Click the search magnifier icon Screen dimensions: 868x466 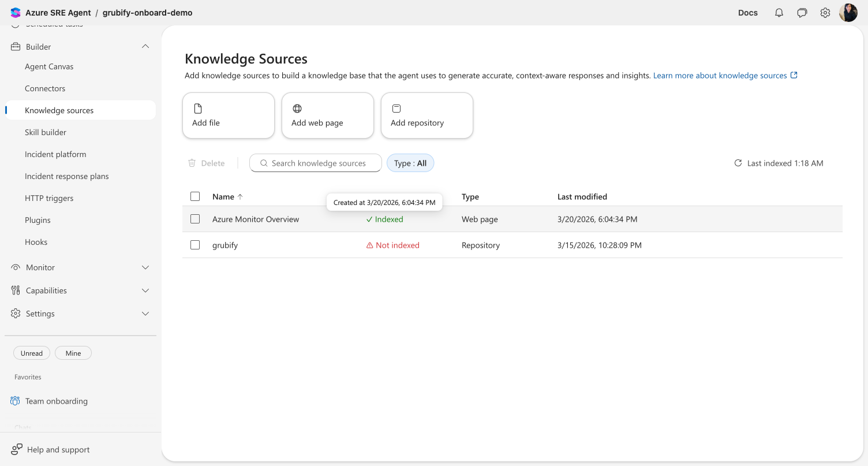264,163
